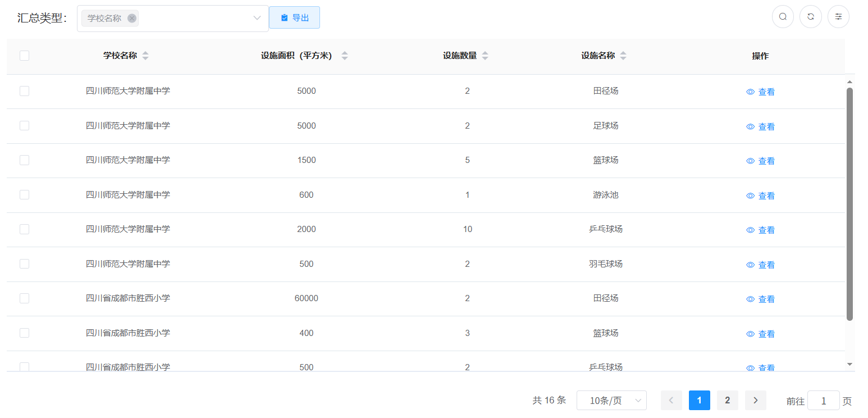Sort by 学校名称 column sort arrows

(145, 56)
